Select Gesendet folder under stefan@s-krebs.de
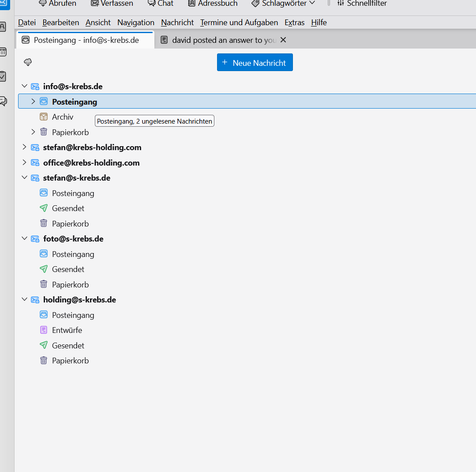Viewport: 476px width, 472px height. tap(68, 208)
